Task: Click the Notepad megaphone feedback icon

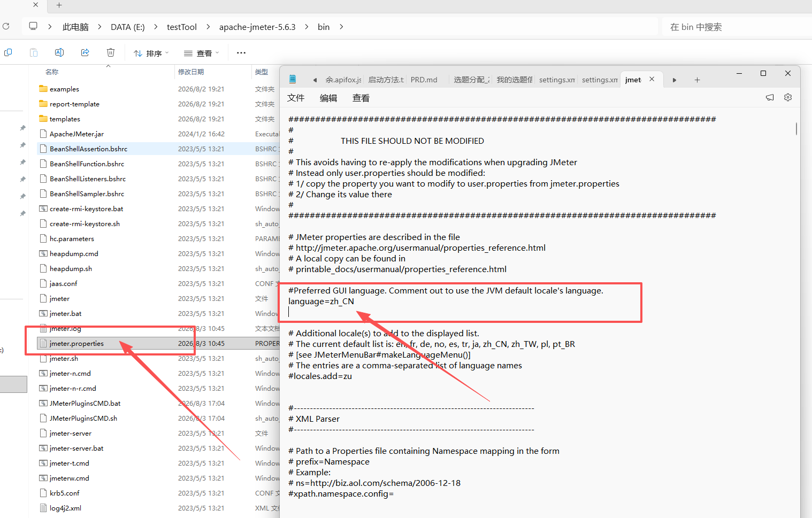Action: click(770, 97)
